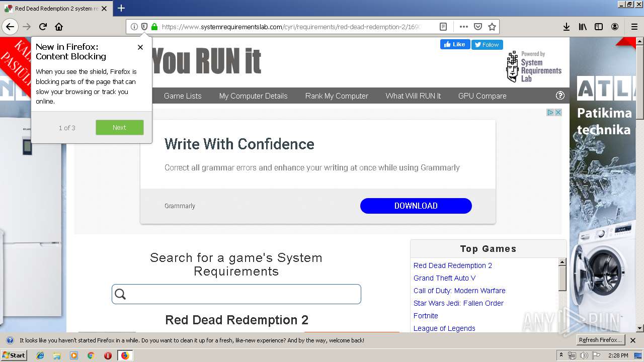Toggle reader view in address bar
Screen dimensions: 644x362
pos(443,27)
